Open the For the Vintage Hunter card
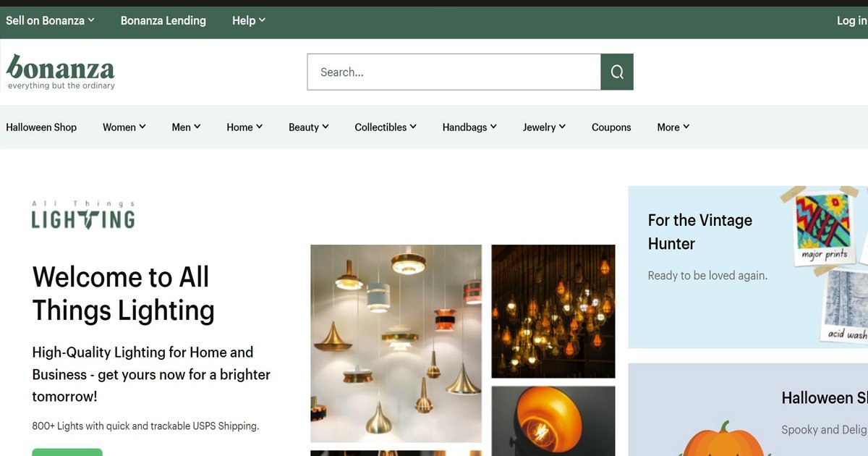 (x=748, y=267)
